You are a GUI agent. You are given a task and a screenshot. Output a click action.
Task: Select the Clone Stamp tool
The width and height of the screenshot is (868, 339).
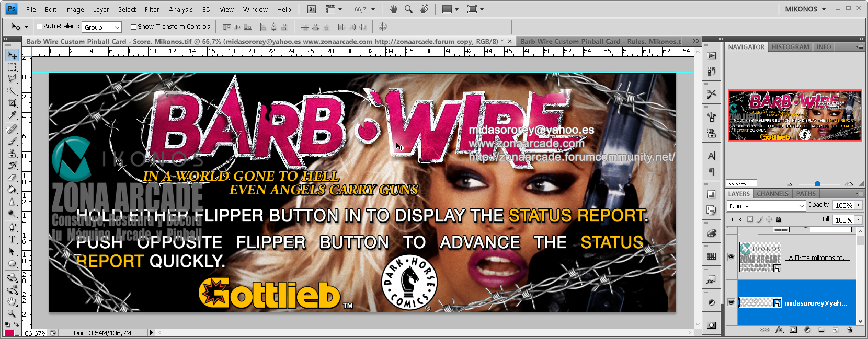pos(12,153)
